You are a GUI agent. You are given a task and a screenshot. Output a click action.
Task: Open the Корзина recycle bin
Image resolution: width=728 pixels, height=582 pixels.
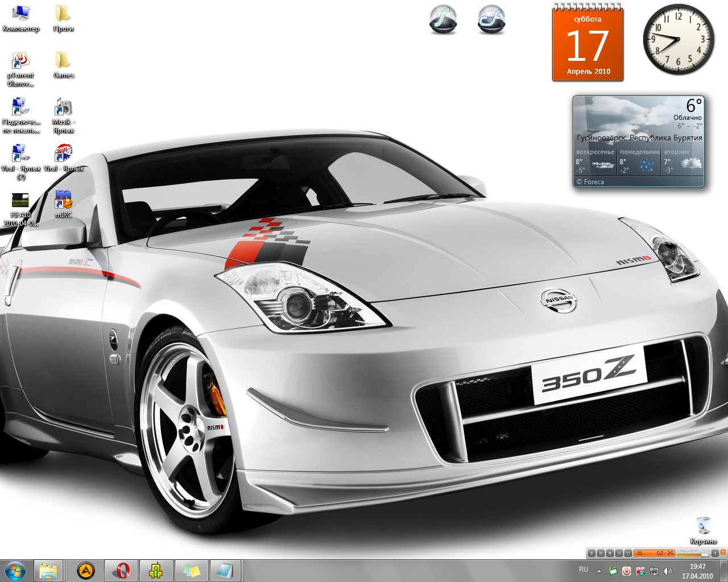coord(703,526)
